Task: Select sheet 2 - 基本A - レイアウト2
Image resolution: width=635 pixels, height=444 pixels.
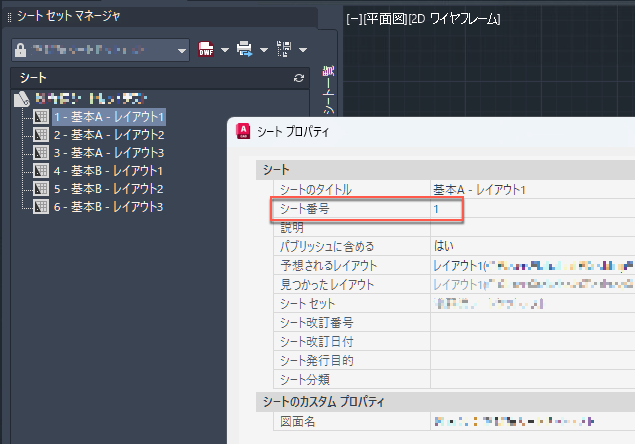Action: (x=109, y=134)
